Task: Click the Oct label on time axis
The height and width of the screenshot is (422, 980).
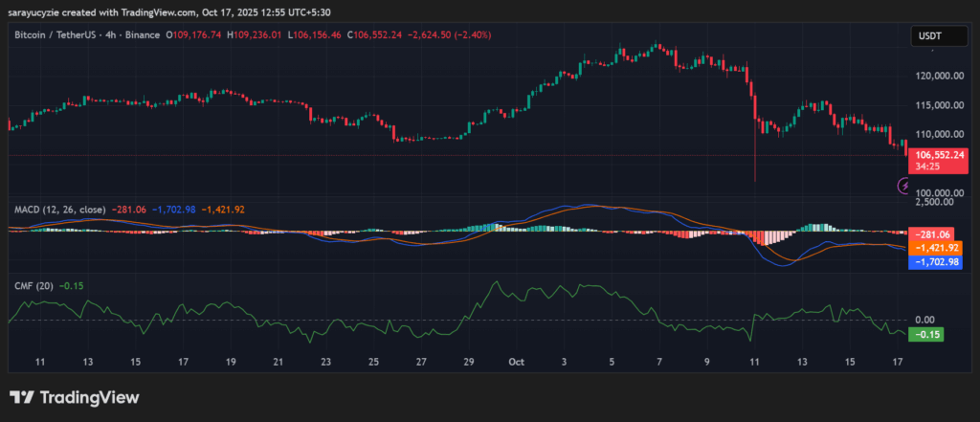Action: tap(517, 362)
